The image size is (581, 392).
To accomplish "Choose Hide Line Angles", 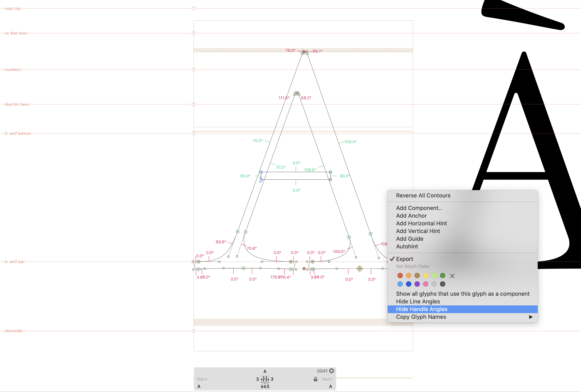I will pos(418,302).
